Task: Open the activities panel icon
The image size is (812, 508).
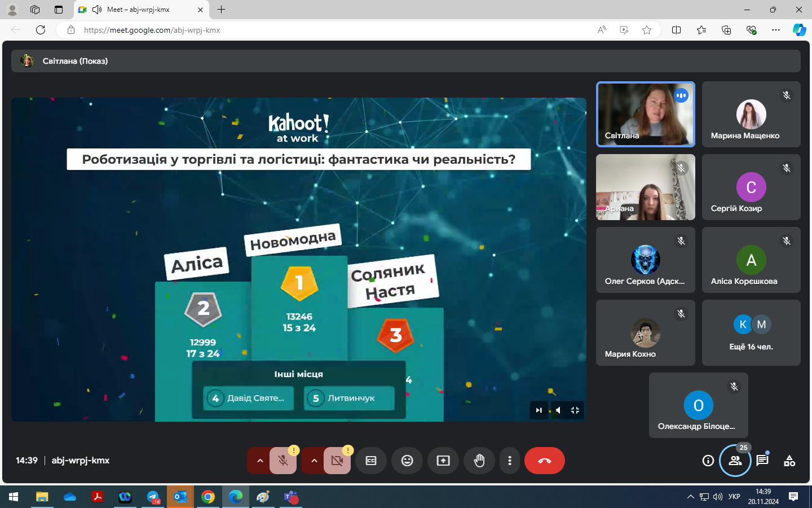Action: coord(789,461)
